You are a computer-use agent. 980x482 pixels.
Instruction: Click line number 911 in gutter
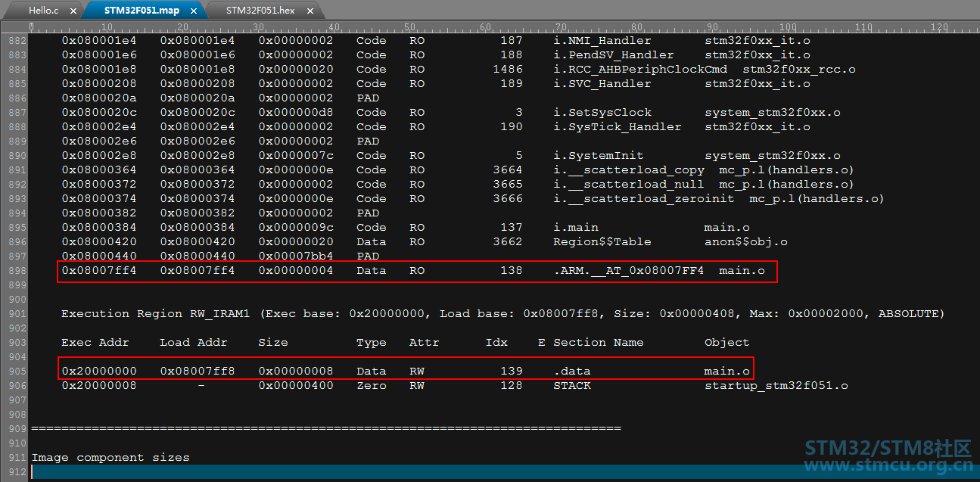point(17,458)
